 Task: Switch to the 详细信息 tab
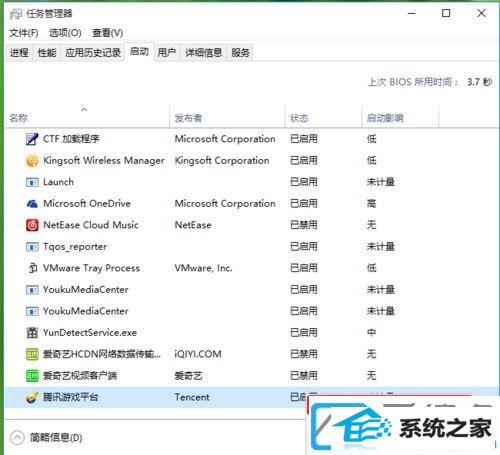pyautogui.click(x=203, y=53)
